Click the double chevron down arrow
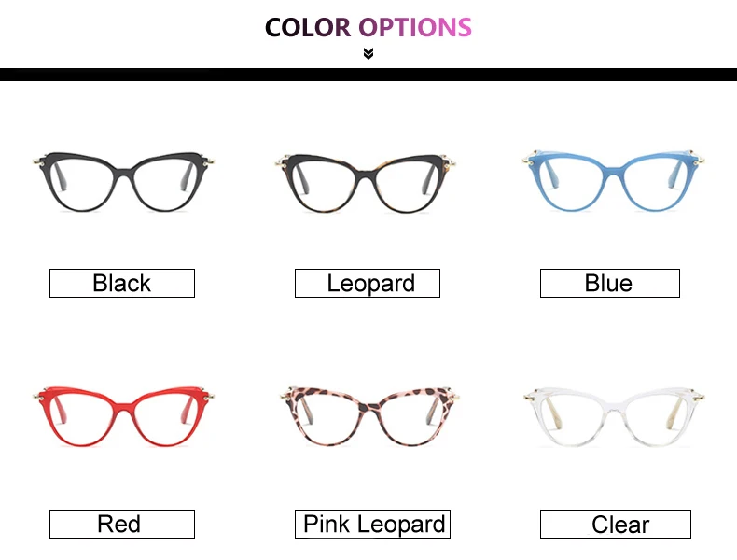The width and height of the screenshot is (737, 560). (368, 53)
